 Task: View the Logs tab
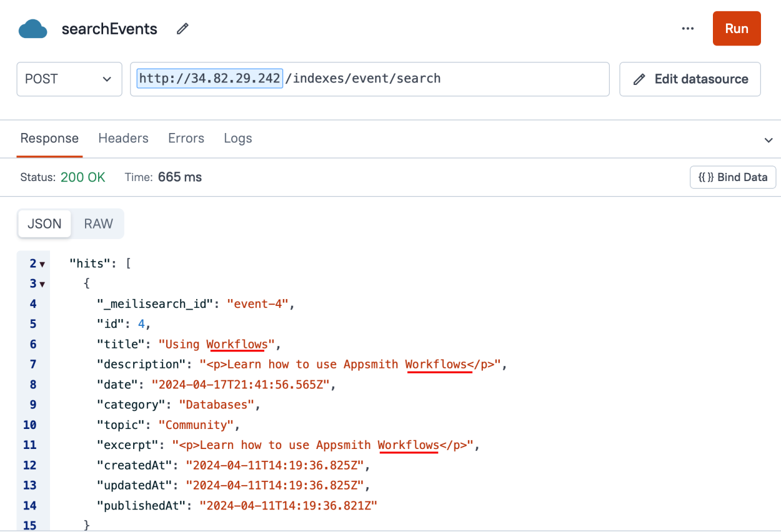(237, 138)
